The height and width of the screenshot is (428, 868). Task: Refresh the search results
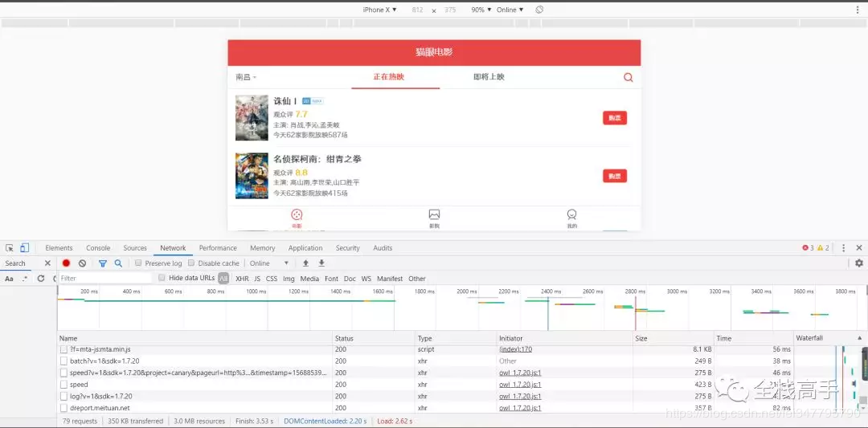[x=40, y=279]
